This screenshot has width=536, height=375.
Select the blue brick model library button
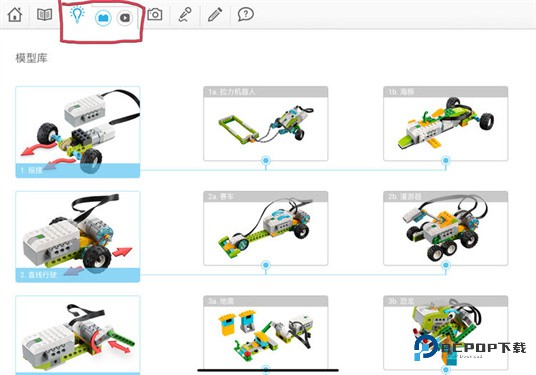pyautogui.click(x=103, y=18)
